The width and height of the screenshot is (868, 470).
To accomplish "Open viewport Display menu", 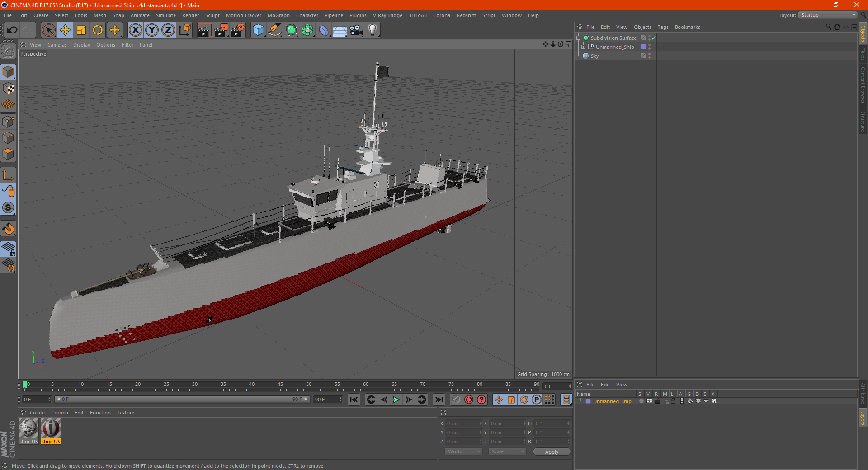I will pos(81,45).
